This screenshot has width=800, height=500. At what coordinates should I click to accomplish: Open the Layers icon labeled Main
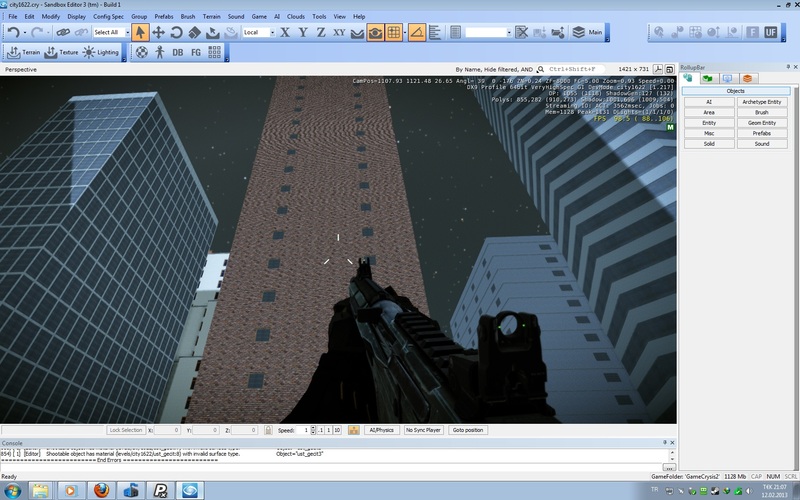[x=587, y=33]
